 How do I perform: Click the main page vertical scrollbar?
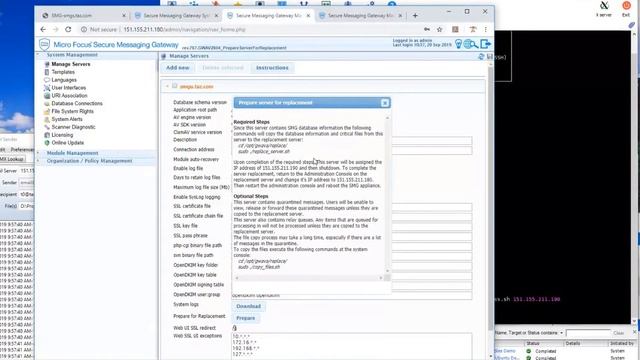(490, 210)
